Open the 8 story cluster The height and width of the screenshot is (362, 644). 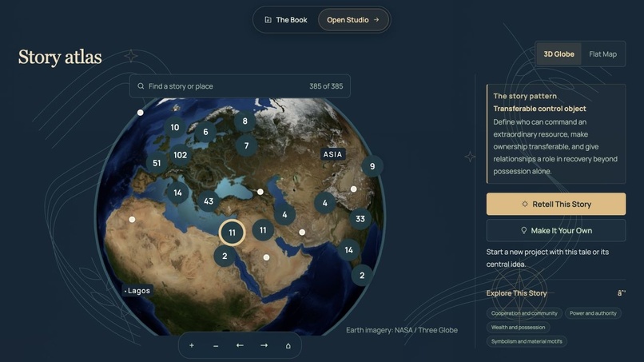click(244, 121)
